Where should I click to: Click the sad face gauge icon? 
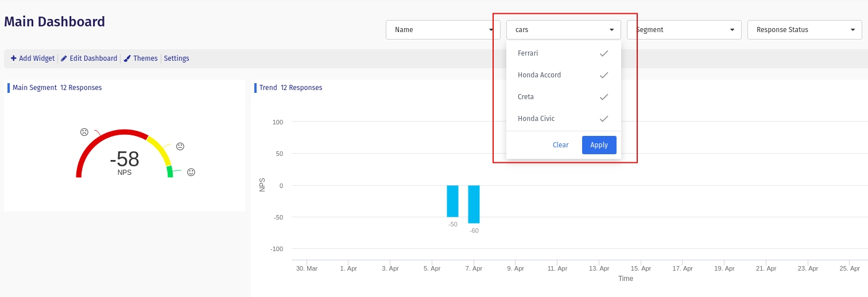(84, 132)
